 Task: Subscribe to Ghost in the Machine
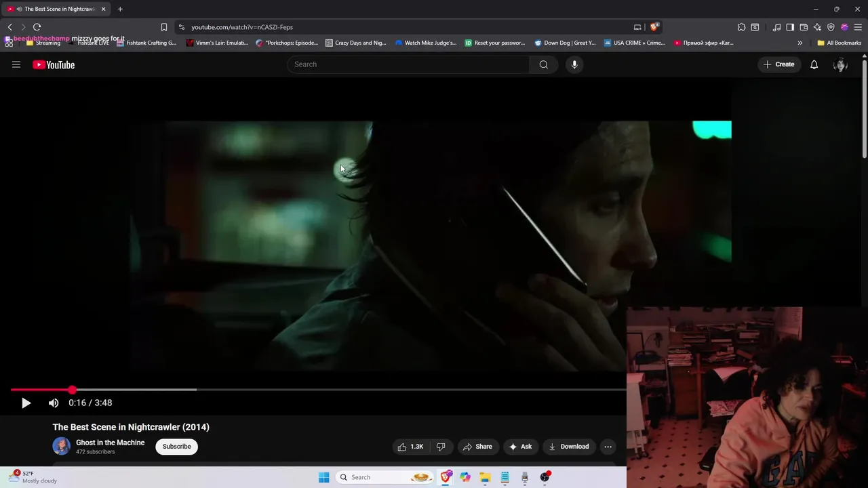176,447
